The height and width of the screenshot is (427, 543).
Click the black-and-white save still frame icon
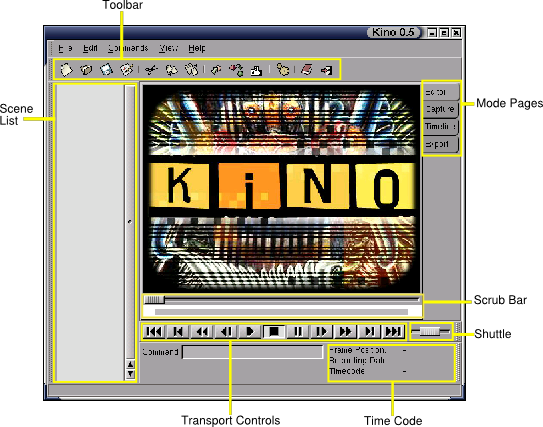point(256,70)
